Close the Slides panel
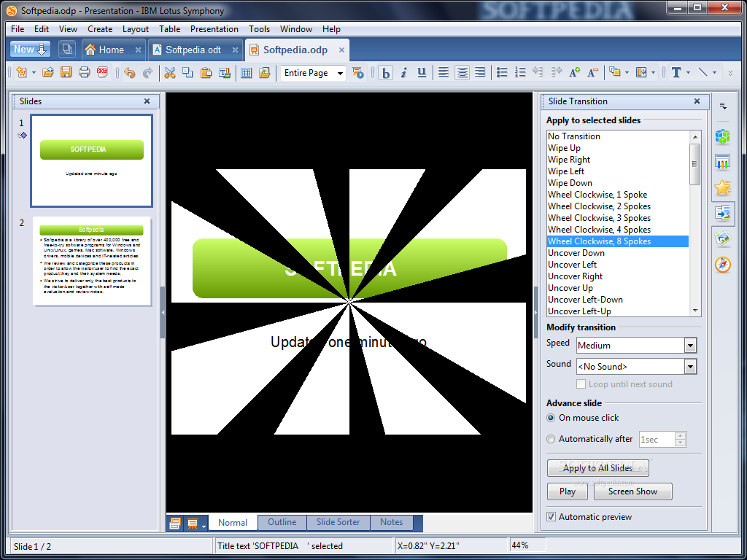Screen dimensions: 747x560 click(x=147, y=101)
